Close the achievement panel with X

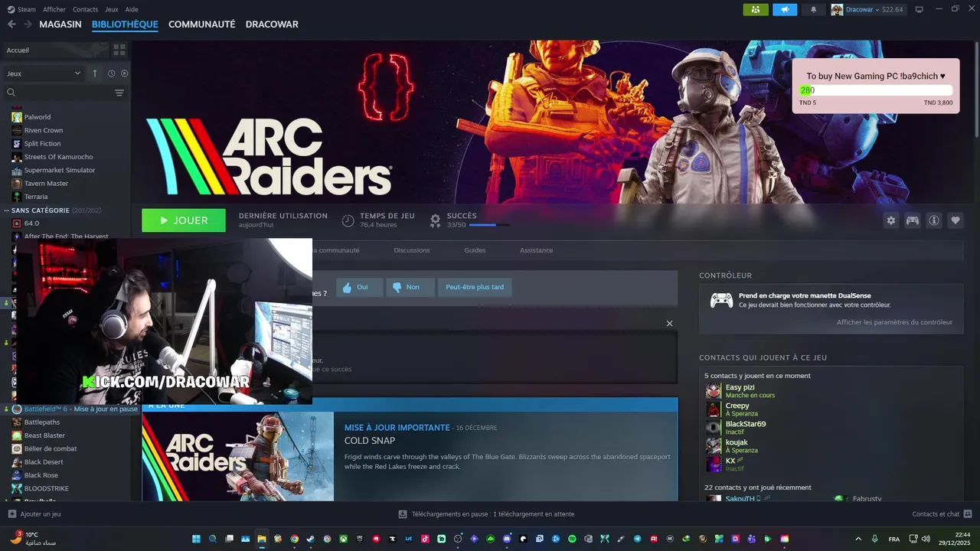pyautogui.click(x=670, y=323)
